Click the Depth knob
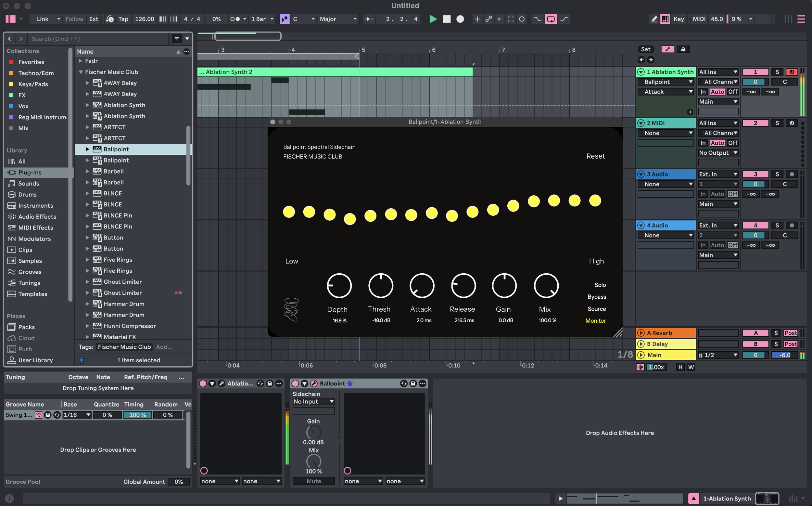Image resolution: width=812 pixels, height=506 pixels. [339, 286]
